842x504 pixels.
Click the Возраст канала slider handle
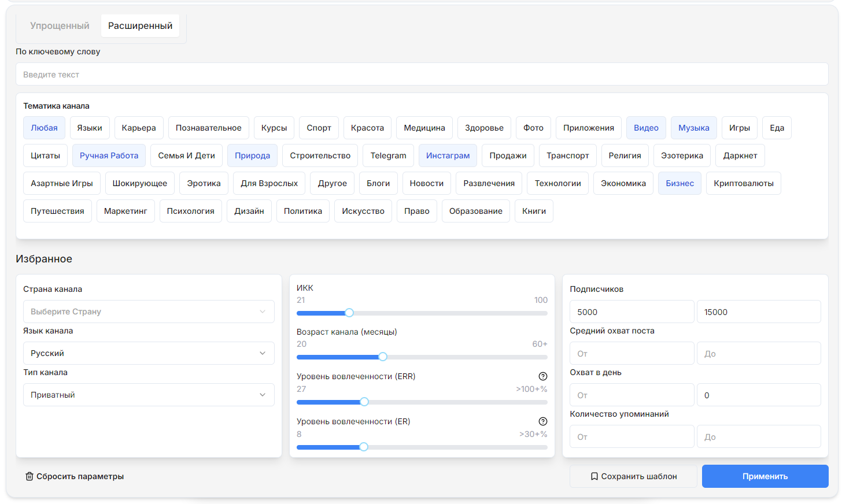click(383, 357)
